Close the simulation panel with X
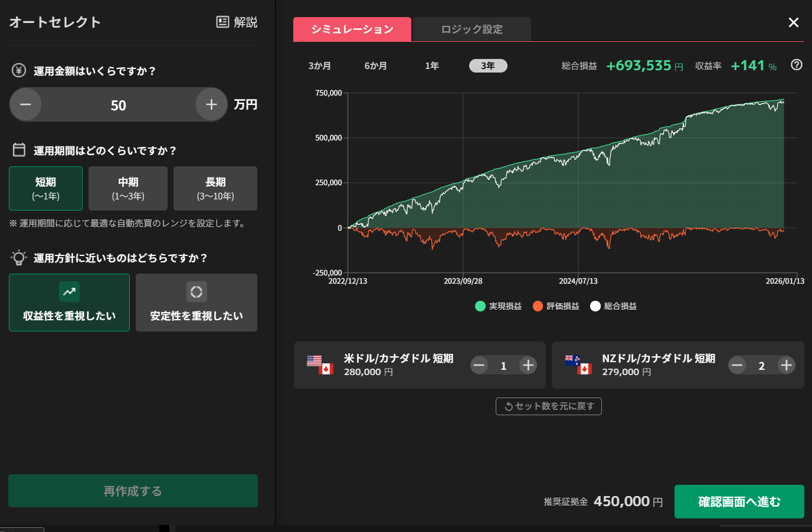Viewport: 812px width, 532px height. point(793,22)
